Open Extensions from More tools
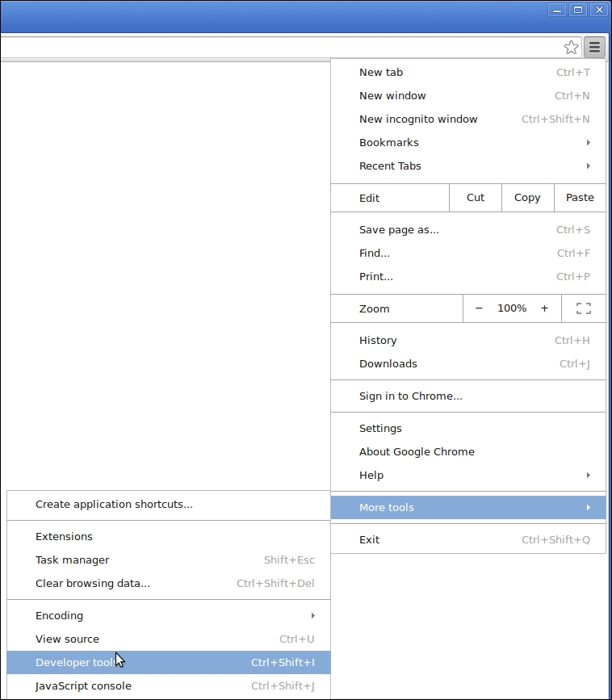 point(169,537)
